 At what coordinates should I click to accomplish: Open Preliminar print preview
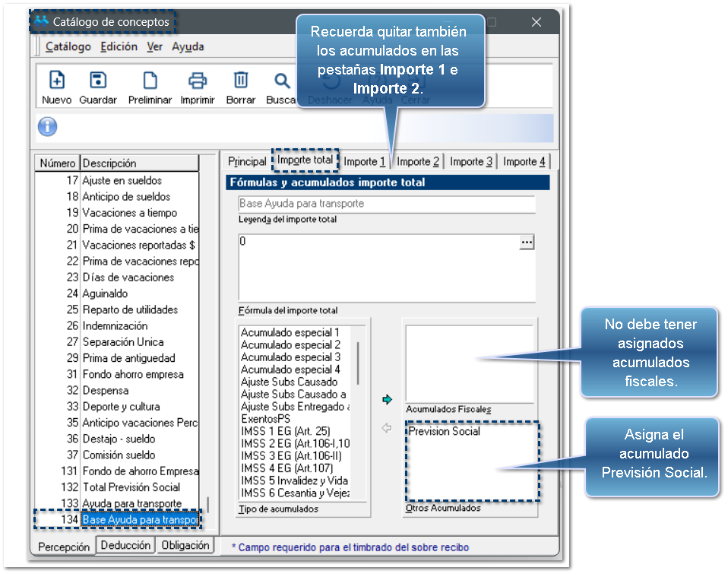(150, 81)
